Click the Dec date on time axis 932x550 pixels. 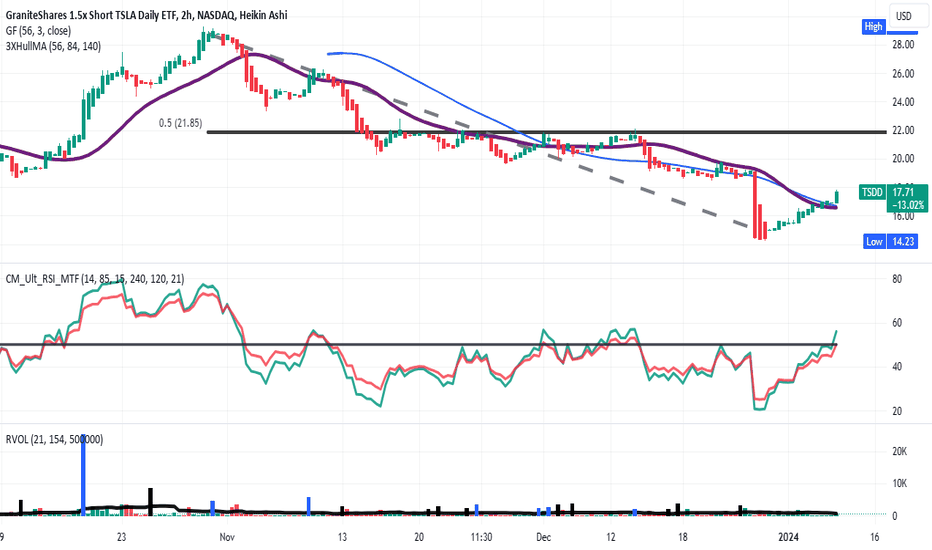click(543, 537)
